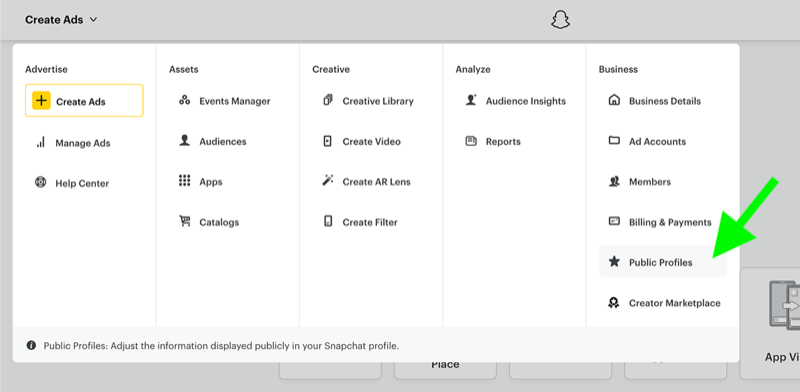Click the Creator Marketplace badge icon
This screenshot has width=800, height=392.
614,303
